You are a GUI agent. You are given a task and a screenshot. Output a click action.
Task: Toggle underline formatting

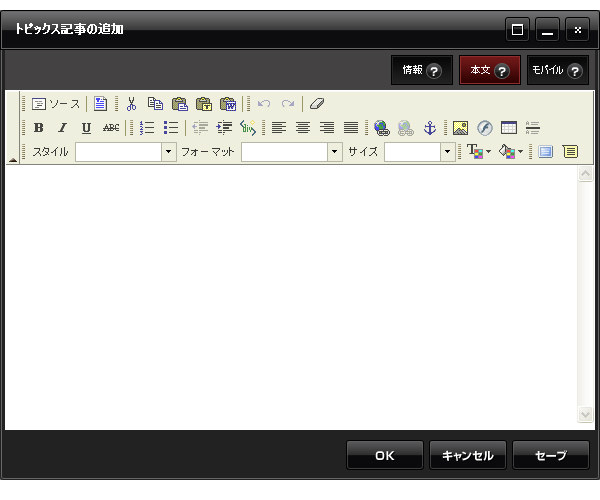(x=86, y=128)
